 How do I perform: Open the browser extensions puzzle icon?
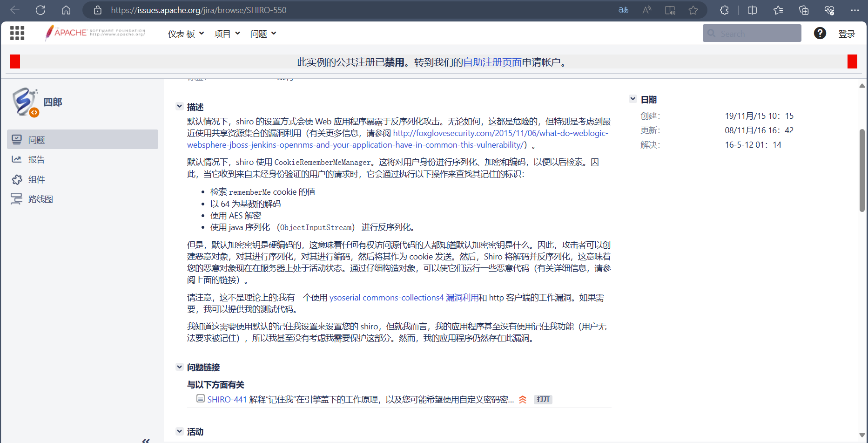(724, 10)
